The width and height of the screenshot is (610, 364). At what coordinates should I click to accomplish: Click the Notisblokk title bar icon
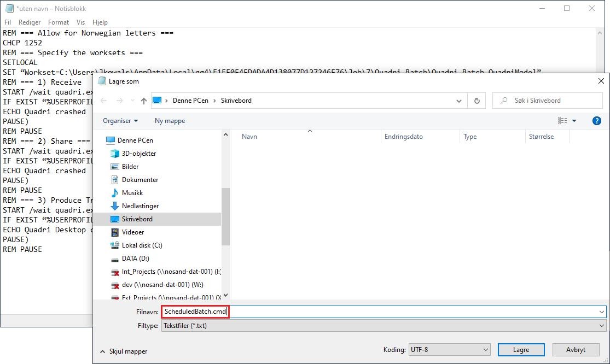click(9, 8)
